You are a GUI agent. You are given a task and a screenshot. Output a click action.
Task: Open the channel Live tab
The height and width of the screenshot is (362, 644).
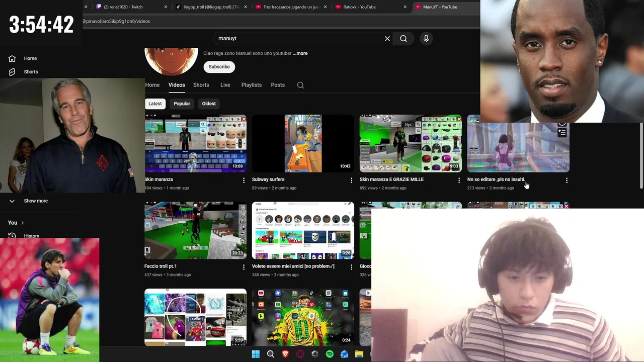225,85
